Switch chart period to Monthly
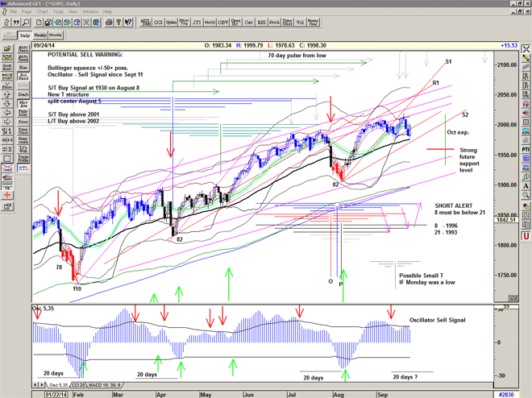Image resolution: width=532 pixels, height=398 pixels. click(55, 35)
